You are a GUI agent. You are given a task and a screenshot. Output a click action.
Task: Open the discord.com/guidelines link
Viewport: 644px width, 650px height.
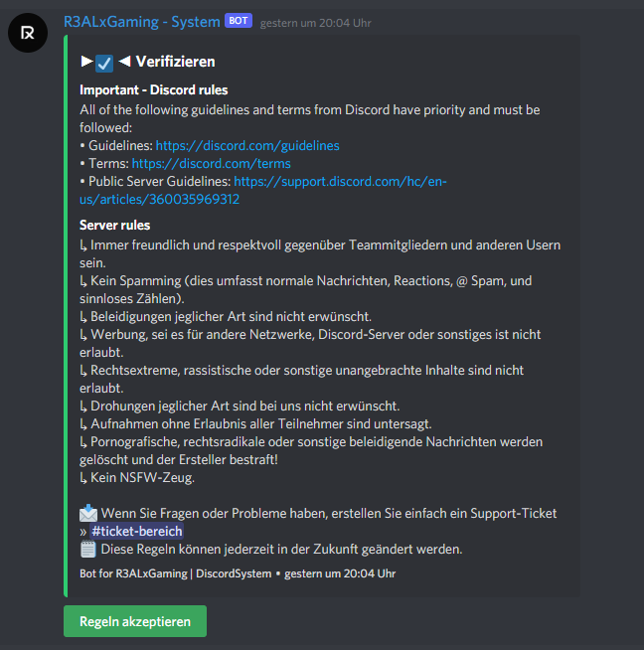coord(247,145)
